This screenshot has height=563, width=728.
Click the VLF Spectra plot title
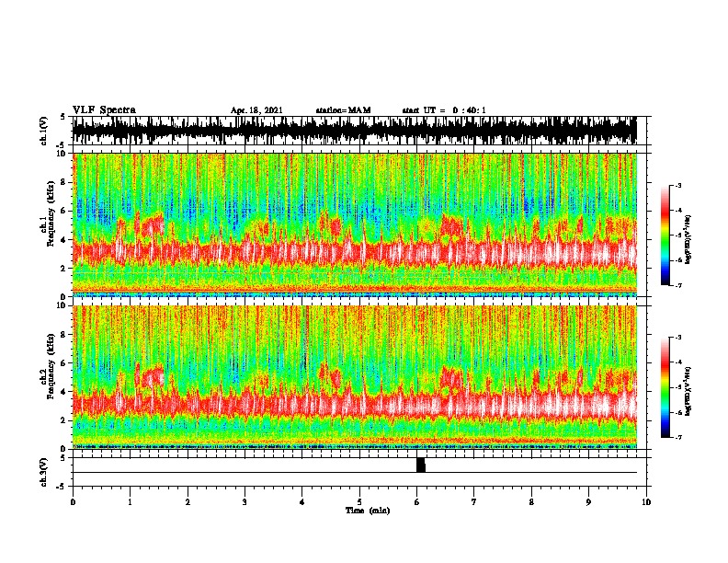pos(104,110)
